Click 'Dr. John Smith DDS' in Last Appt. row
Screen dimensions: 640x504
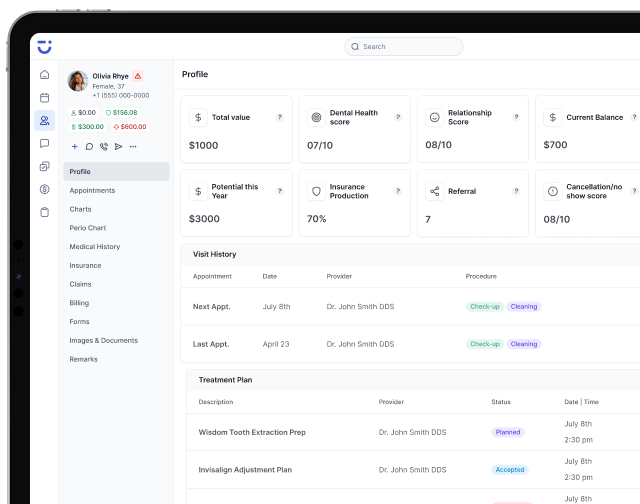[x=360, y=344]
